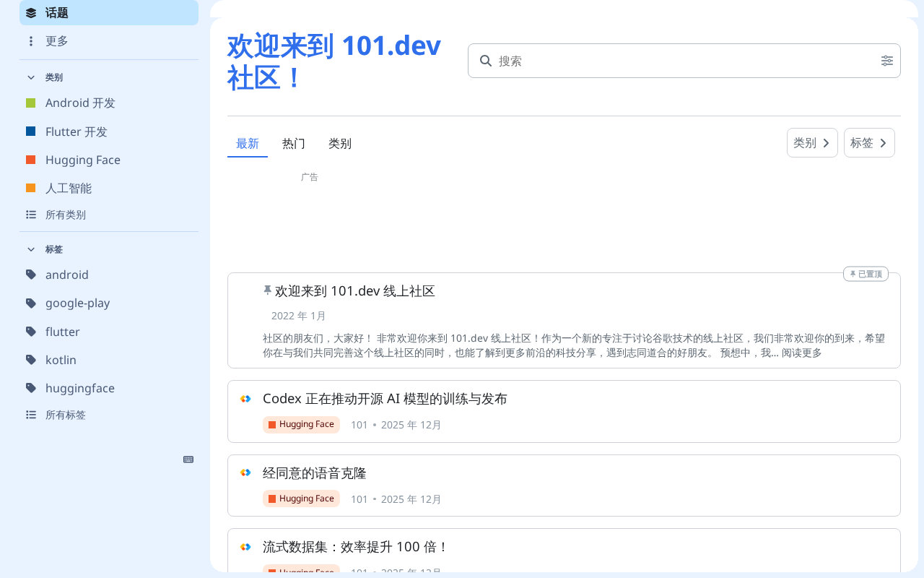Viewport: 924px width, 578px height.
Task: Open advanced search filters icon
Action: coord(887,61)
